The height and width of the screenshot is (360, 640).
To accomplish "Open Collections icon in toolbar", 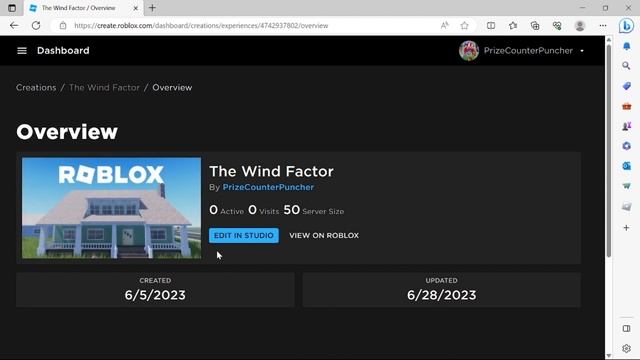I will point(535,25).
